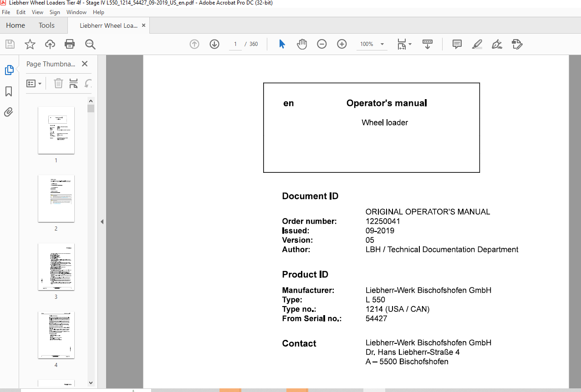Select page 4 thumbnail

(56, 335)
